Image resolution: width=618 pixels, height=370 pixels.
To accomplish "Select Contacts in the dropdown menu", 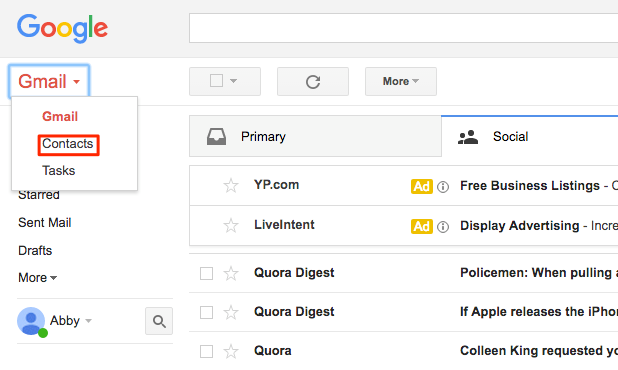I will pos(68,144).
